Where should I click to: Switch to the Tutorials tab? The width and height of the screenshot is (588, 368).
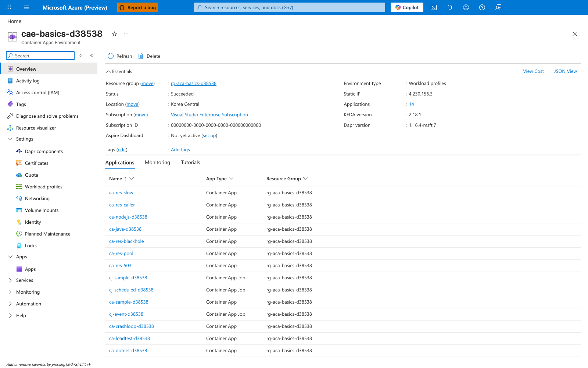point(190,162)
